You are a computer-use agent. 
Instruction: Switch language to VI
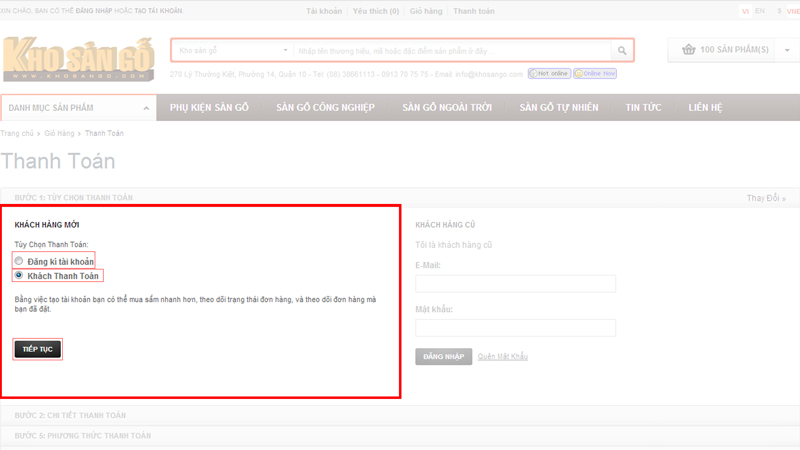coord(745,11)
